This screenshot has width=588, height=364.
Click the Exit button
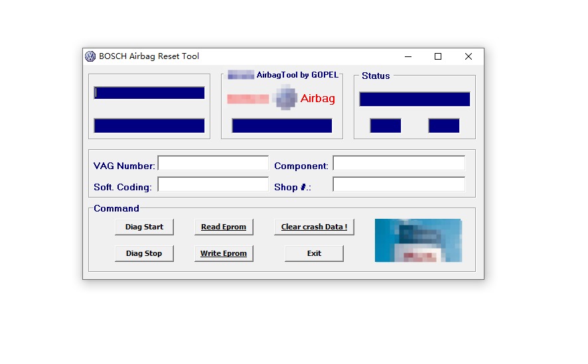pyautogui.click(x=314, y=253)
